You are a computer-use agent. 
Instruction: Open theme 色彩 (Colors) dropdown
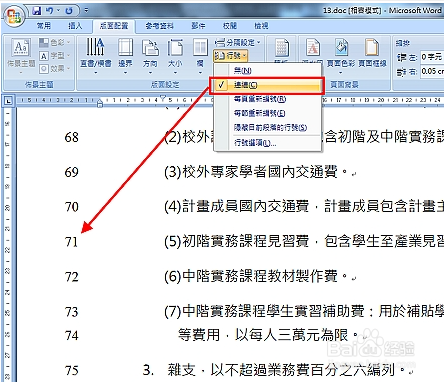tap(55, 43)
